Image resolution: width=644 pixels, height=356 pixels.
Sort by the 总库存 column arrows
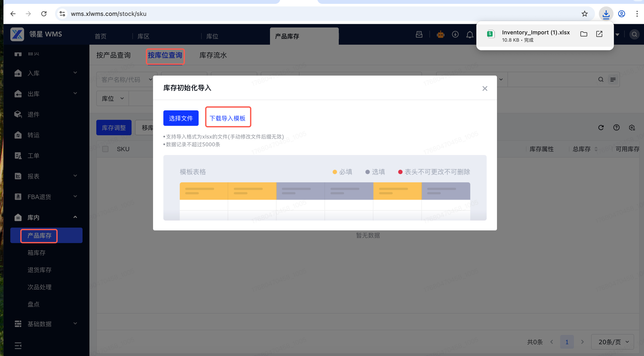[596, 149]
